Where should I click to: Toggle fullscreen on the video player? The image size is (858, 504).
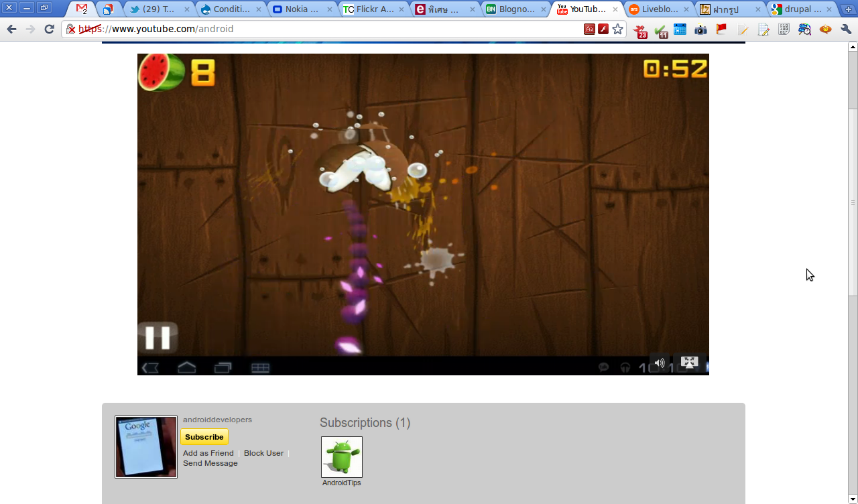[689, 363]
